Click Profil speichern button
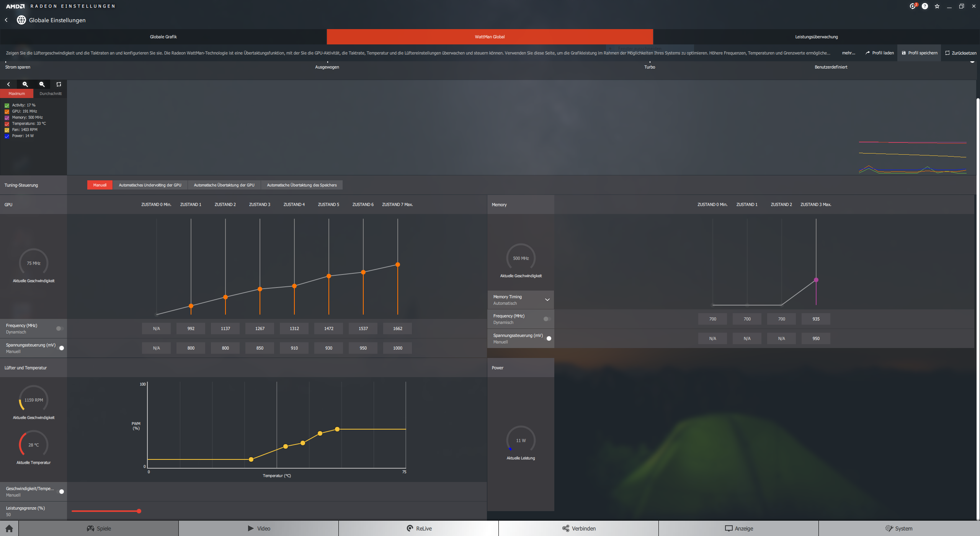Viewport: 980px width, 536px height. pyautogui.click(x=919, y=53)
